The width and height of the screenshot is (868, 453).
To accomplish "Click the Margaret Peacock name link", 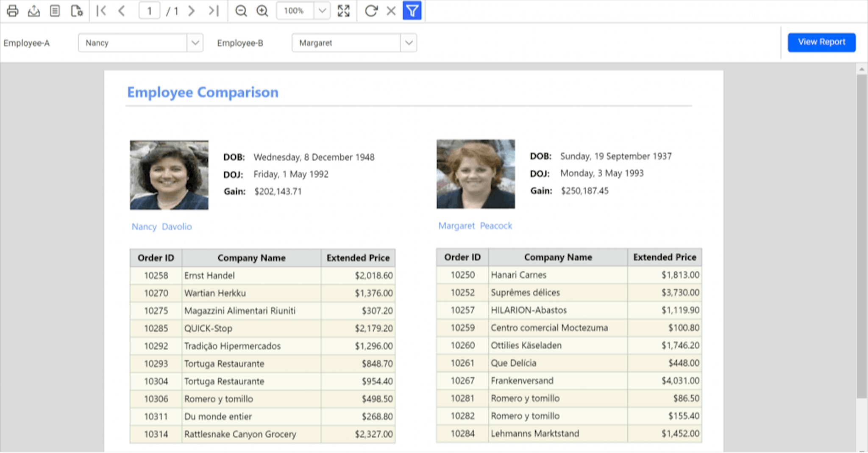I will tap(475, 226).
